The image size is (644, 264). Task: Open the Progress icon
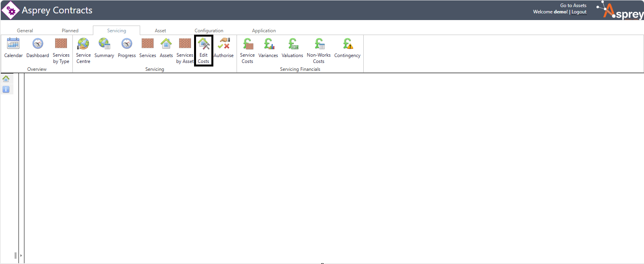tap(127, 44)
